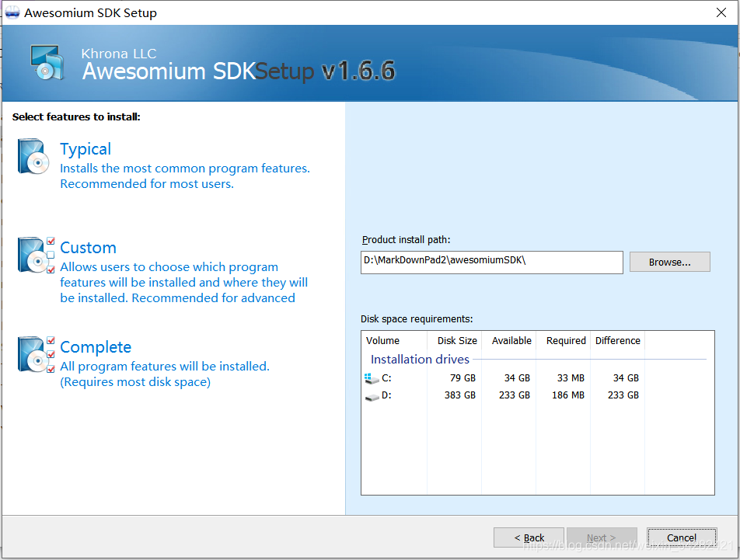Click the Disk Size column header

pyautogui.click(x=455, y=340)
